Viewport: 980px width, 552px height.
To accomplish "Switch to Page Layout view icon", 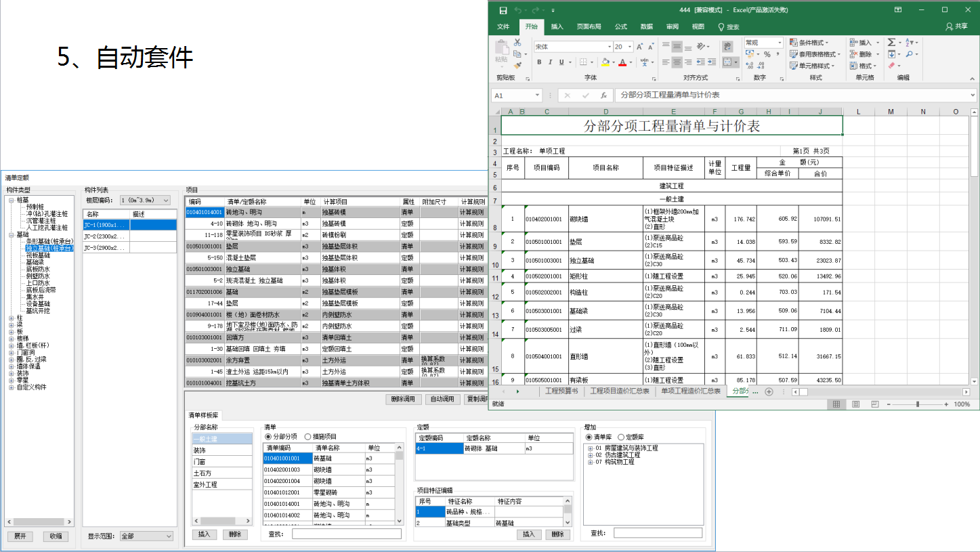I will click(x=855, y=404).
